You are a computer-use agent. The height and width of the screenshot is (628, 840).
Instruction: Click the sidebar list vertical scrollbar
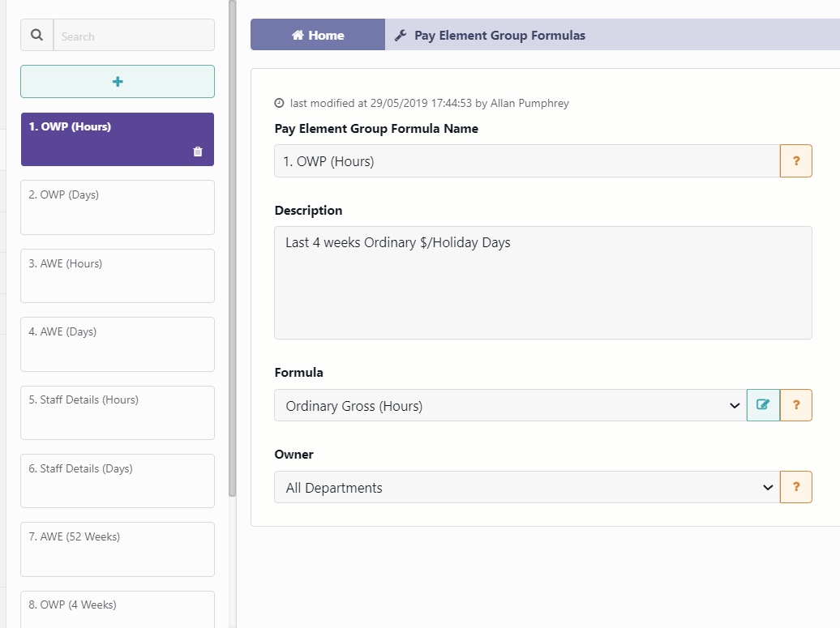click(232, 249)
